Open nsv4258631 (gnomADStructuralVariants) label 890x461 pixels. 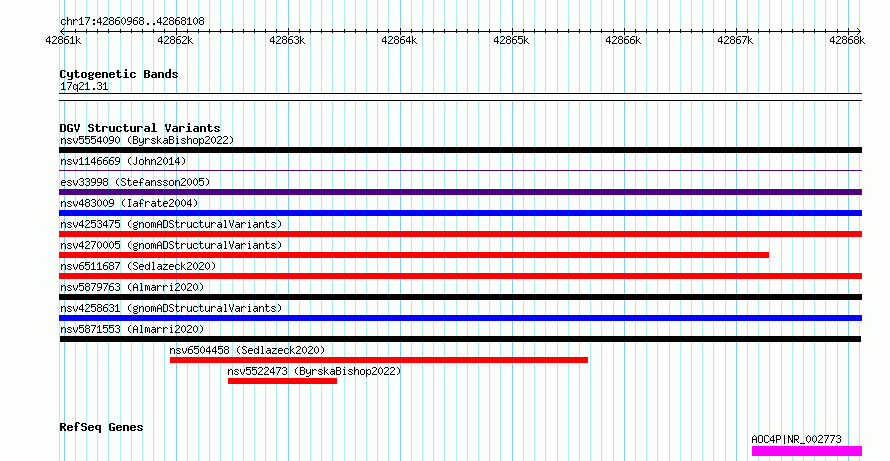171,308
